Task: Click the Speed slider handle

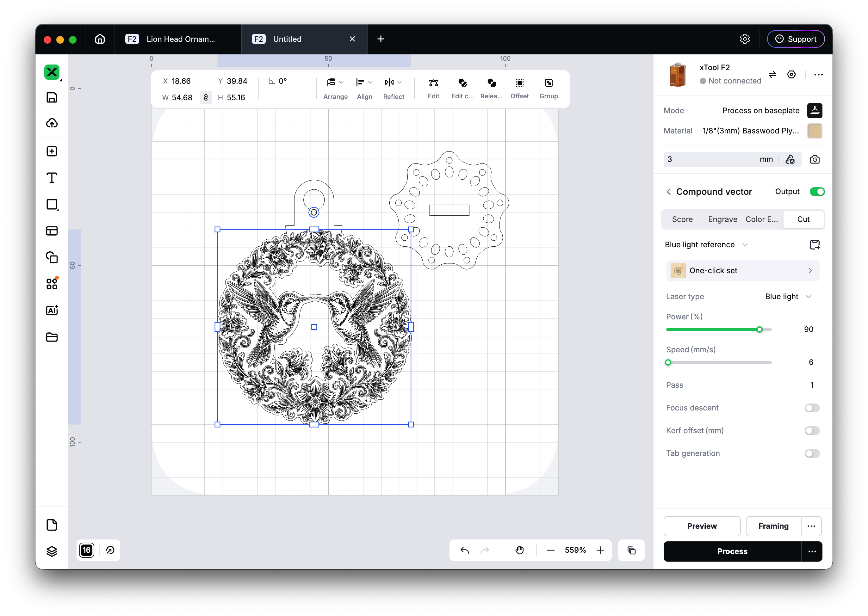Action: point(668,362)
